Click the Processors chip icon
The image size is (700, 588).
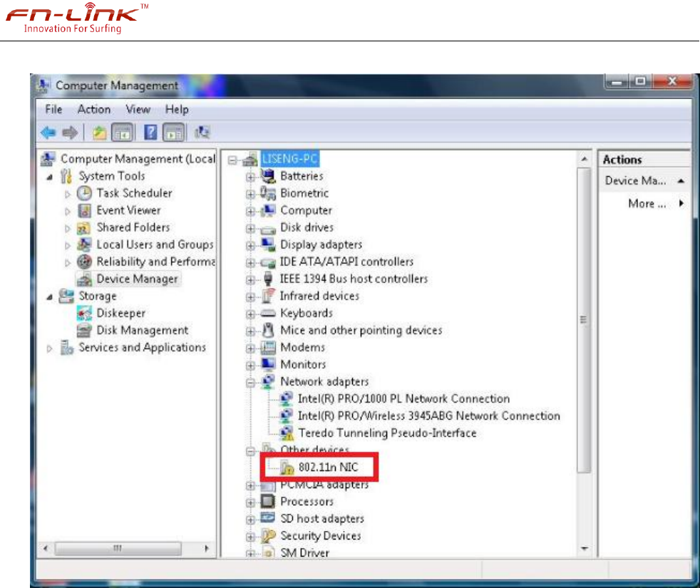[268, 501]
